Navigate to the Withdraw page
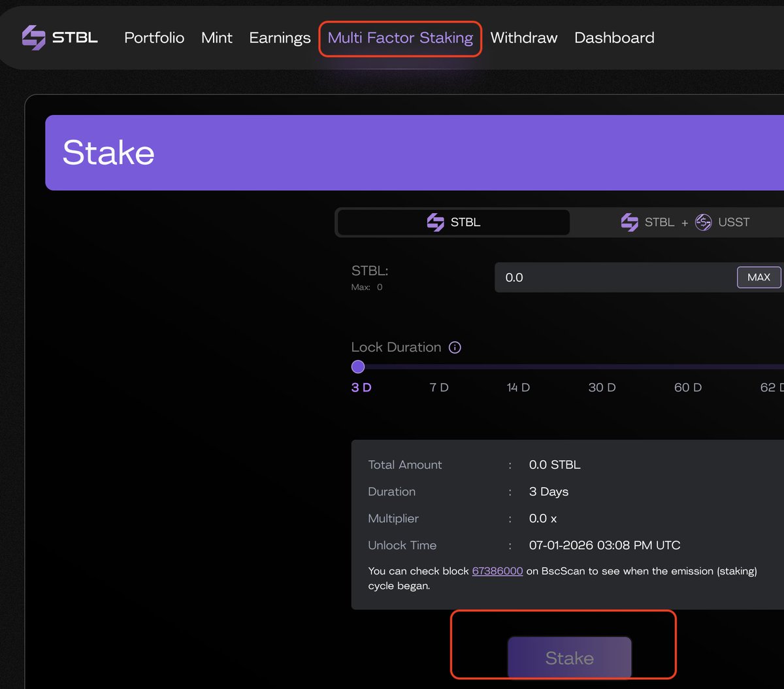 pos(523,38)
